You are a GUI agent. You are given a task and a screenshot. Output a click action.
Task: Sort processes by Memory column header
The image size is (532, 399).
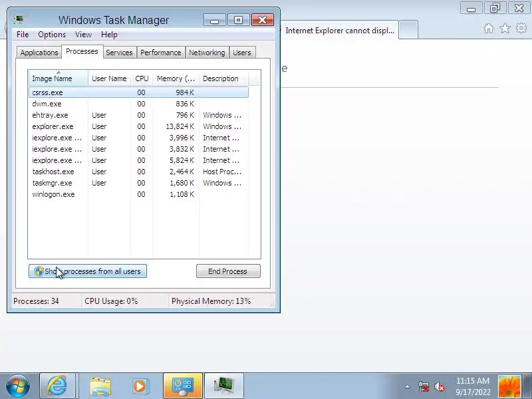[x=176, y=78]
